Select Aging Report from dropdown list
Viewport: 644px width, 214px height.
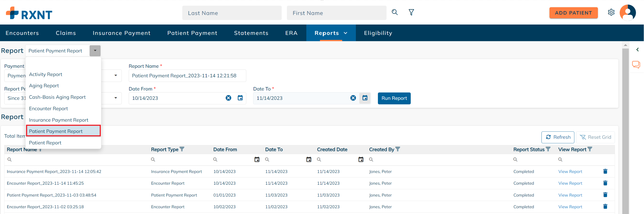click(44, 86)
